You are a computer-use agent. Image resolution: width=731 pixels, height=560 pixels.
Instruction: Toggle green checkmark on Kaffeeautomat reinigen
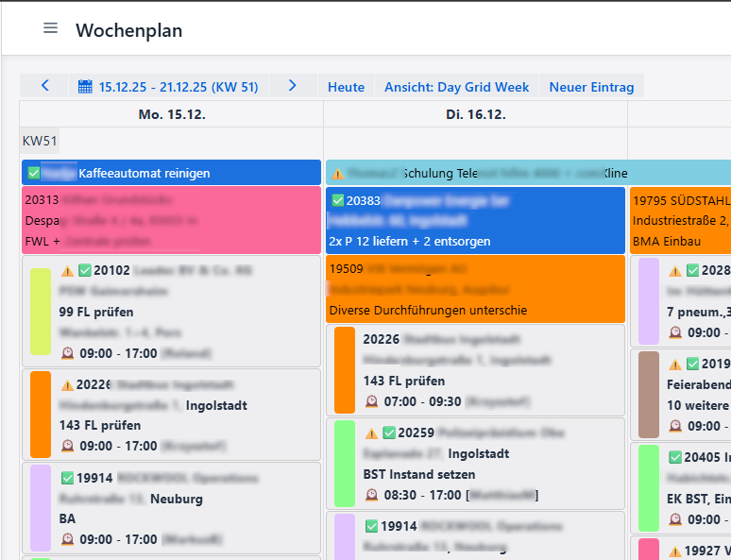[x=34, y=174]
